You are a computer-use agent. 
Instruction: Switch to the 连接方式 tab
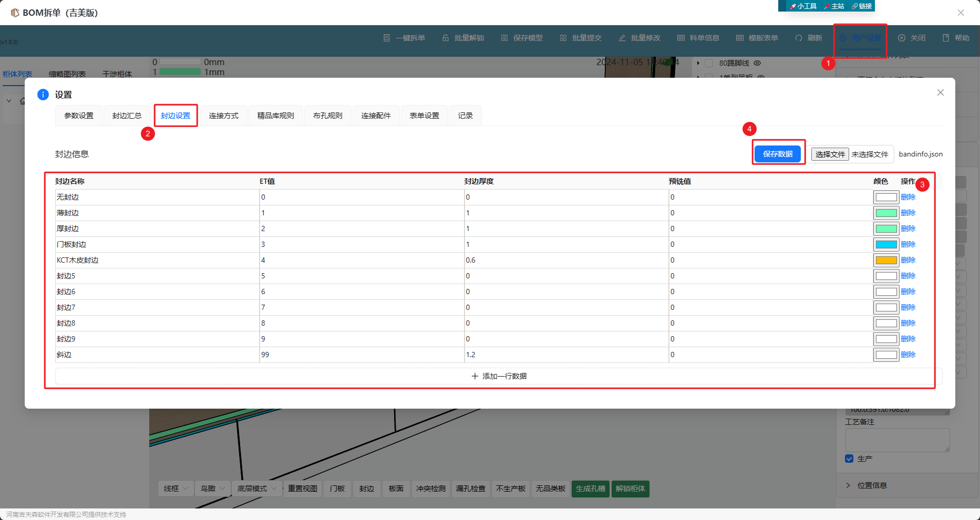[223, 116]
